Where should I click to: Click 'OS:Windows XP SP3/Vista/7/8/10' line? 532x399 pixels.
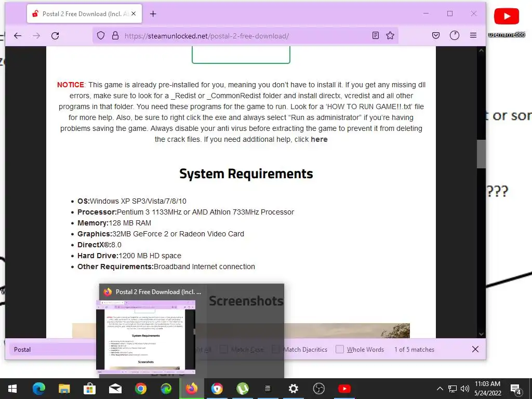(131, 201)
